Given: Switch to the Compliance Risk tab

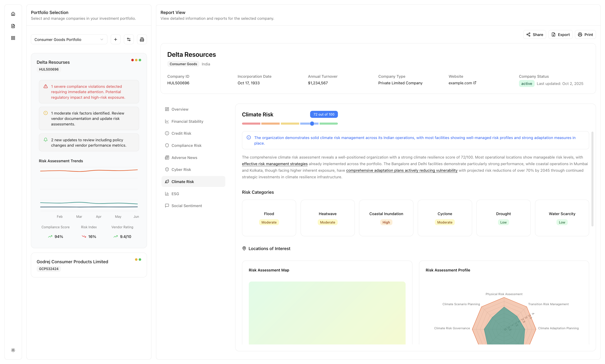Looking at the screenshot, I should tap(193, 145).
